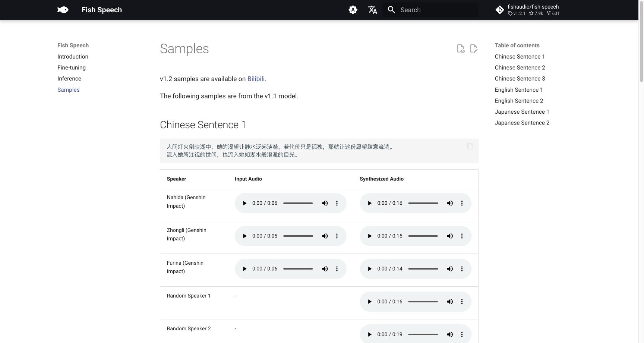
Task: Open the language selector icon
Action: [372, 10]
